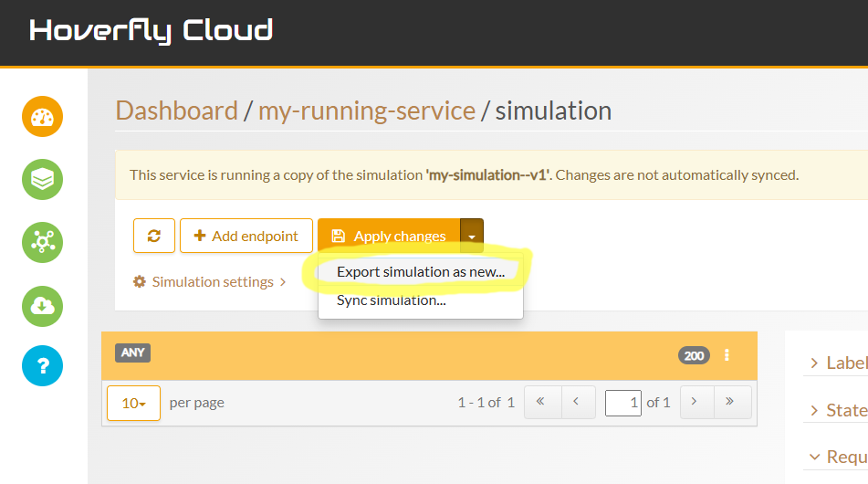Screen dimensions: 868x484
Task: Select Export simulation as new... menu item
Action: [x=420, y=272]
